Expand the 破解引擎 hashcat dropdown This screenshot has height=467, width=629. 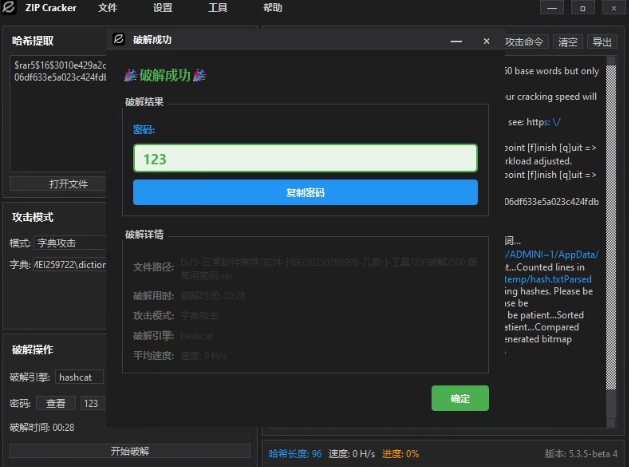(x=79, y=378)
